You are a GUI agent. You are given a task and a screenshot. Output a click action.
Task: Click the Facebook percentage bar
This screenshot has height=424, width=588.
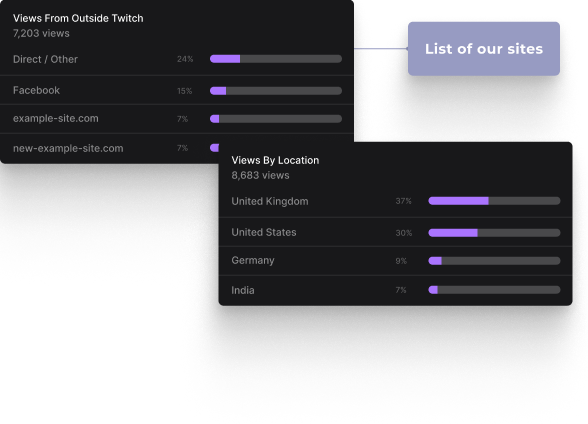click(x=276, y=91)
